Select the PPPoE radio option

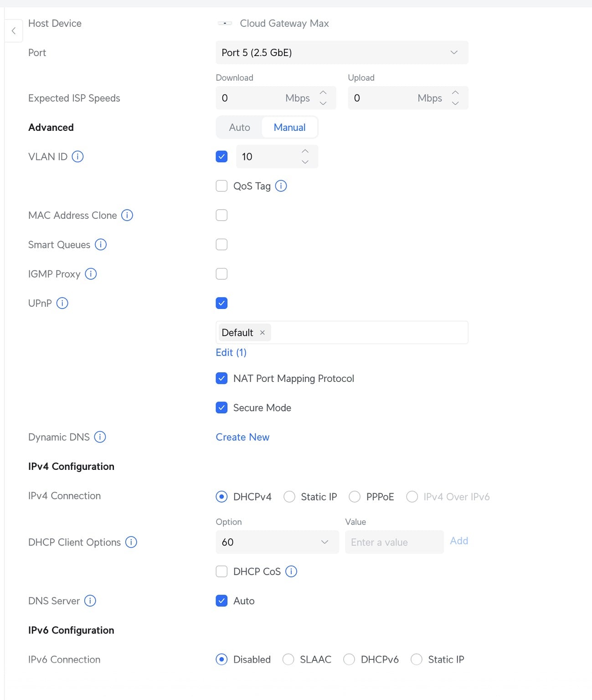(355, 497)
